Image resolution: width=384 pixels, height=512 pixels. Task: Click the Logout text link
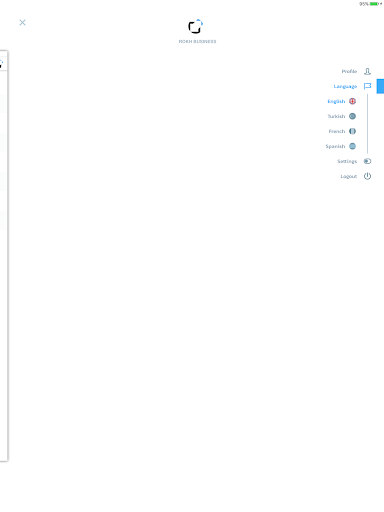(x=349, y=176)
